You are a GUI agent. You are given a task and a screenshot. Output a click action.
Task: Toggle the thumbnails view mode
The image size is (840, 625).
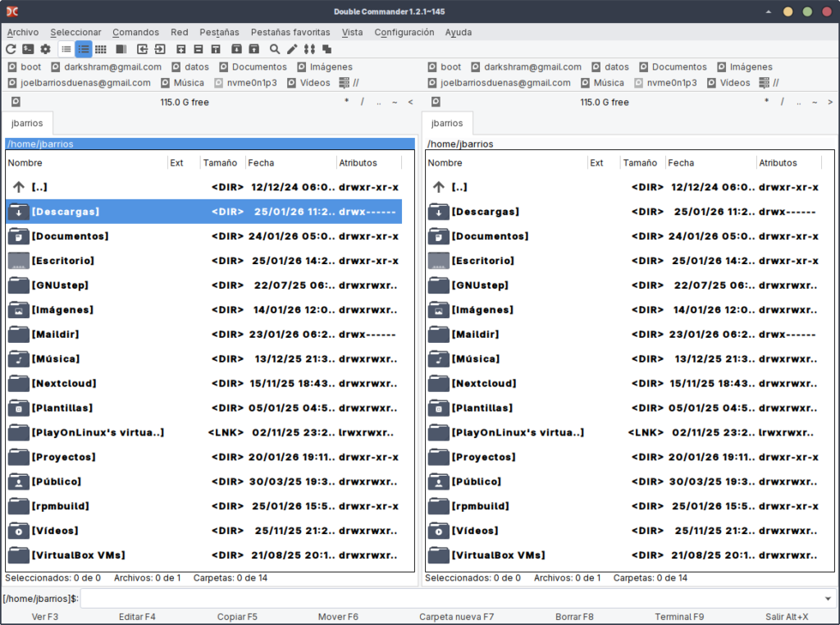[100, 49]
